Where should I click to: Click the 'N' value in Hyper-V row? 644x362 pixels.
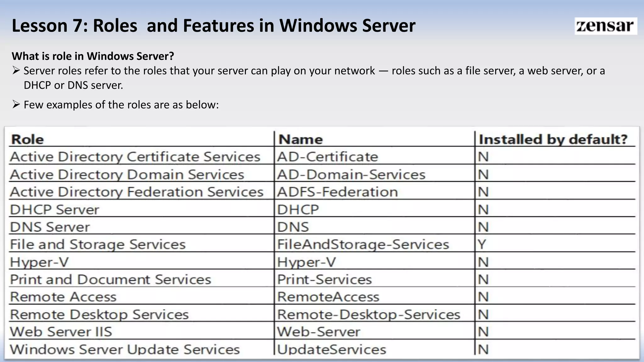point(483,262)
